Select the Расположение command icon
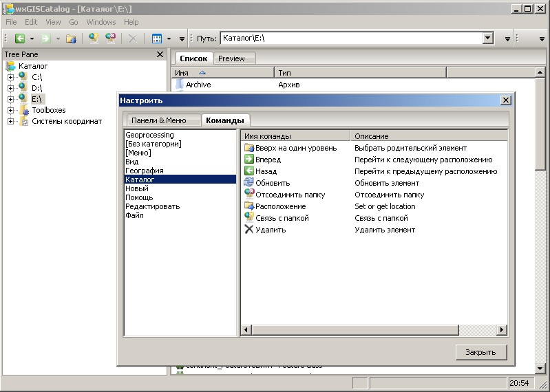 [x=249, y=206]
